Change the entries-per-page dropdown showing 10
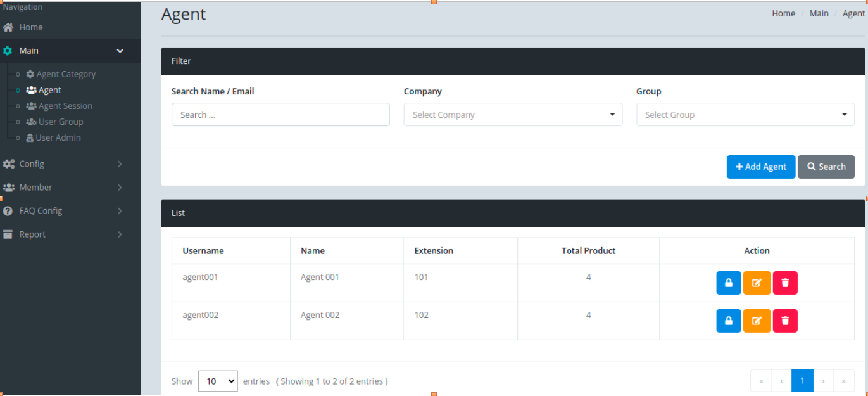868x396 pixels. point(218,381)
